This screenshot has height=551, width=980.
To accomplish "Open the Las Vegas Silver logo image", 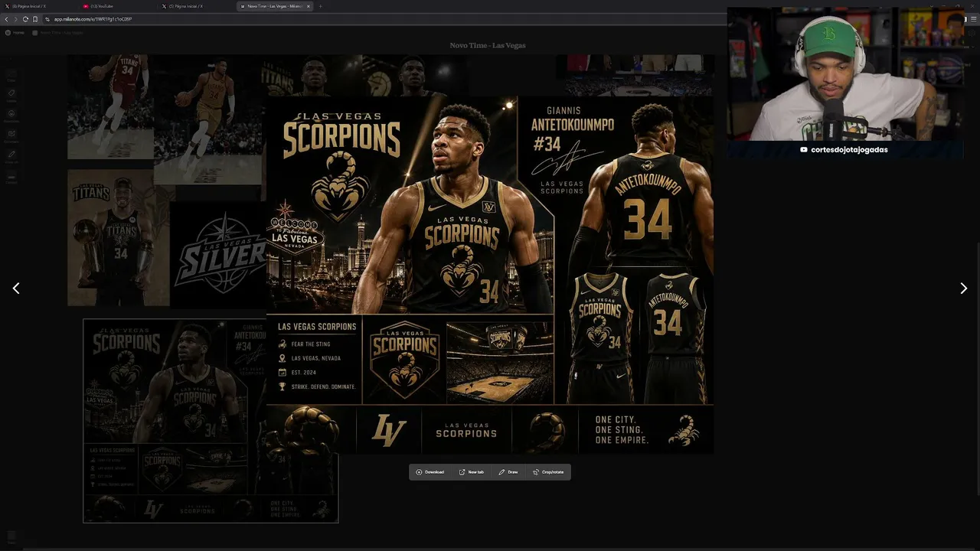I will click(x=218, y=255).
